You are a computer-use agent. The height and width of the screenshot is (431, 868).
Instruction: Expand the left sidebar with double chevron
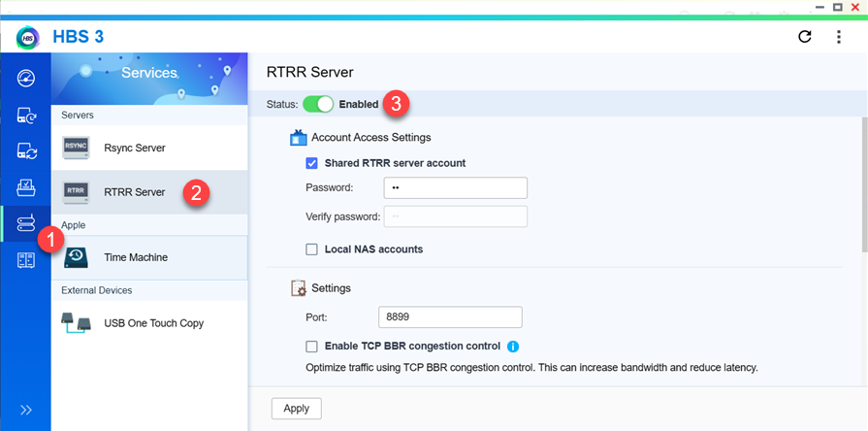pyautogui.click(x=26, y=410)
